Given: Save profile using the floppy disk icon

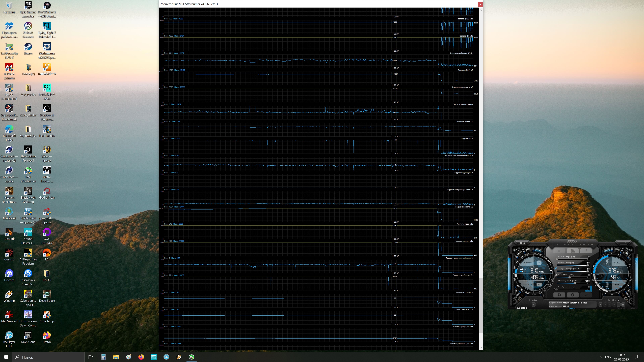Looking at the screenshot, I should coord(623,305).
